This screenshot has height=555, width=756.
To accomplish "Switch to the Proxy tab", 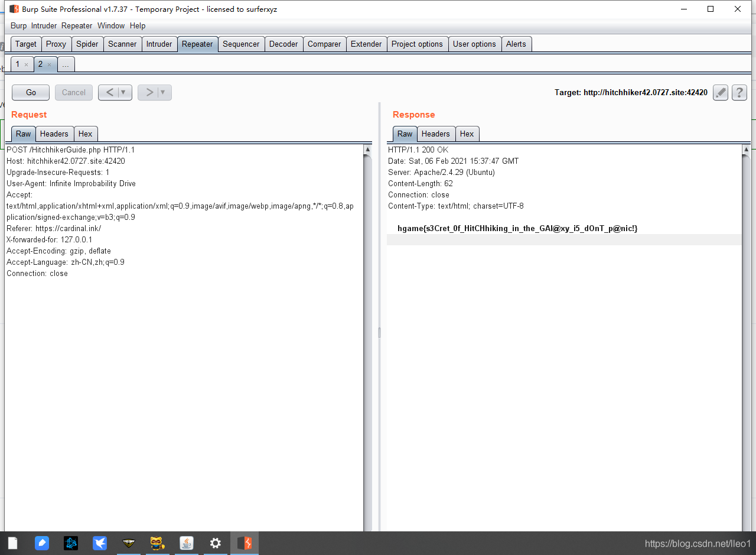I will [56, 44].
